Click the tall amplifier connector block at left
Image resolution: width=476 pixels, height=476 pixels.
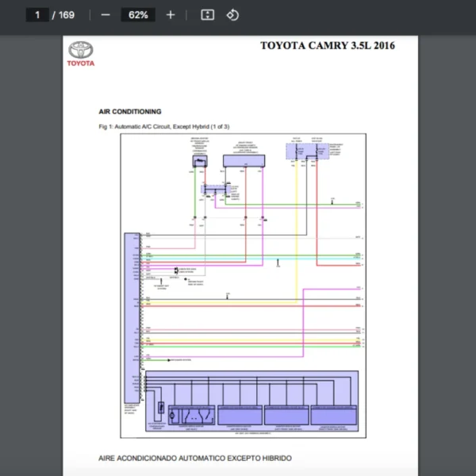click(130, 317)
